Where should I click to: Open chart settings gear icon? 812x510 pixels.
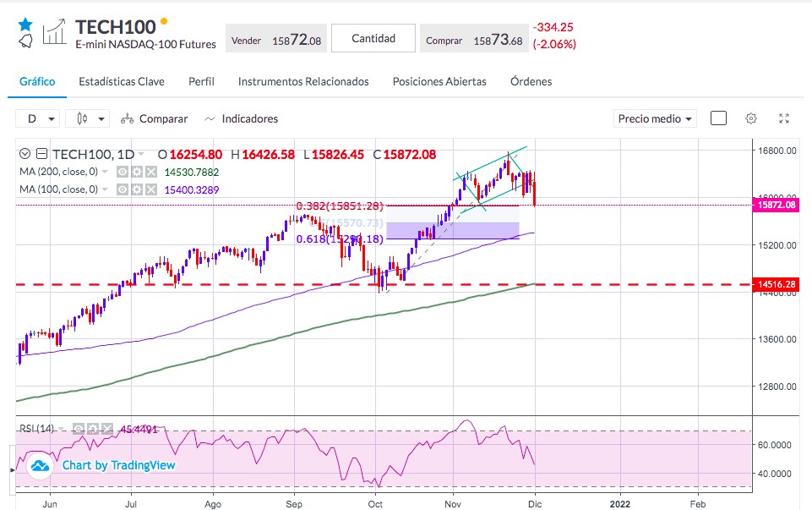pos(751,118)
